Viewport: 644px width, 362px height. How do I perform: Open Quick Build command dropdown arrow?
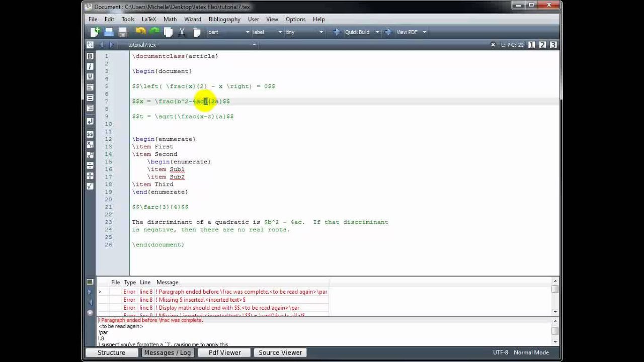point(377,32)
